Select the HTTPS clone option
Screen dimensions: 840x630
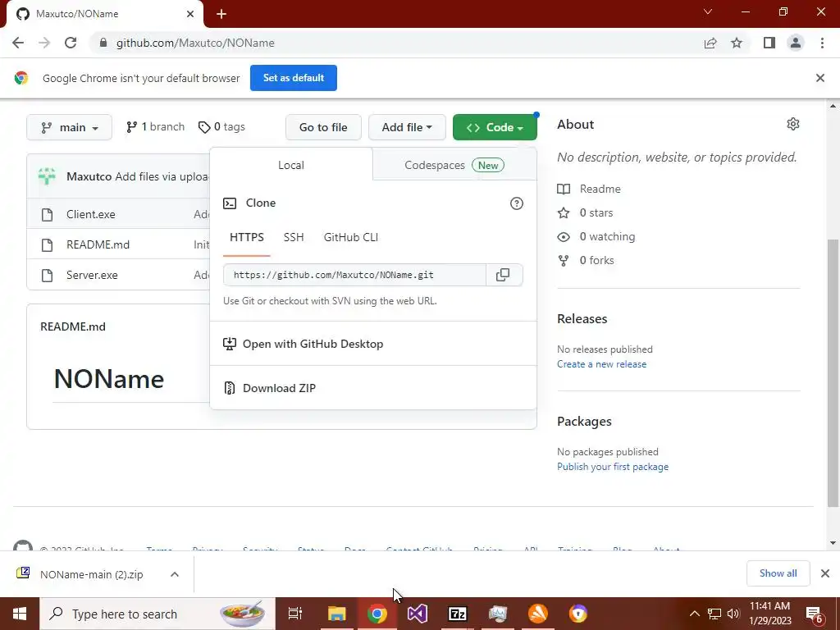pos(246,237)
